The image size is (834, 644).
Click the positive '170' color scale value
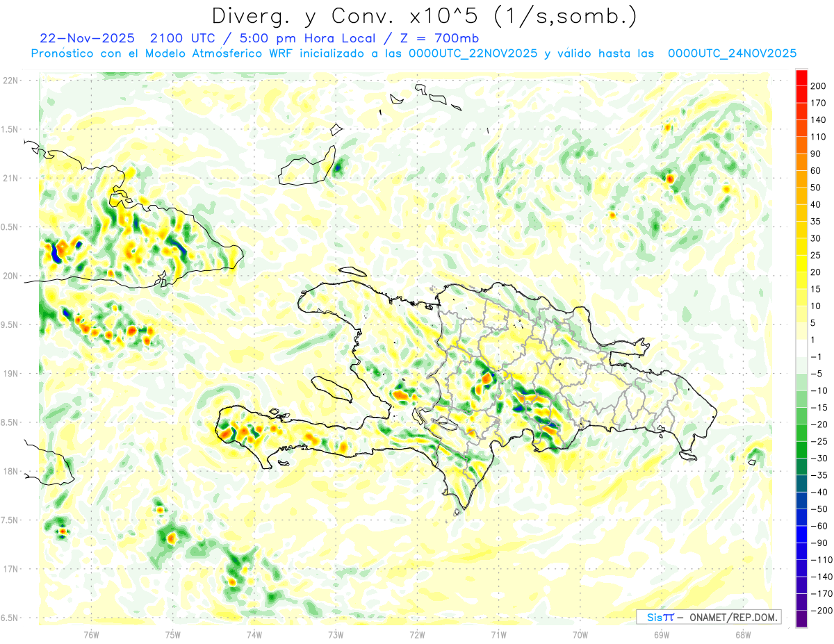(x=819, y=103)
